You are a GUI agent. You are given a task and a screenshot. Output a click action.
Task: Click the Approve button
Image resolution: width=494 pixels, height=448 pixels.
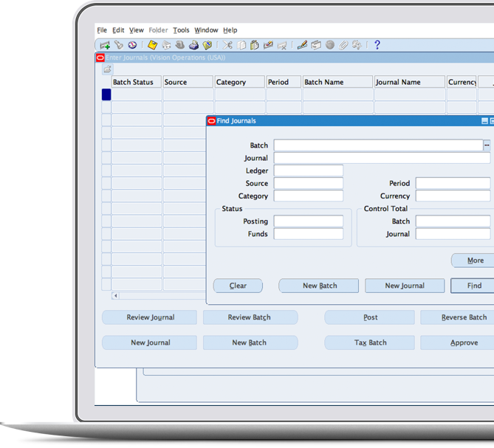tap(458, 342)
